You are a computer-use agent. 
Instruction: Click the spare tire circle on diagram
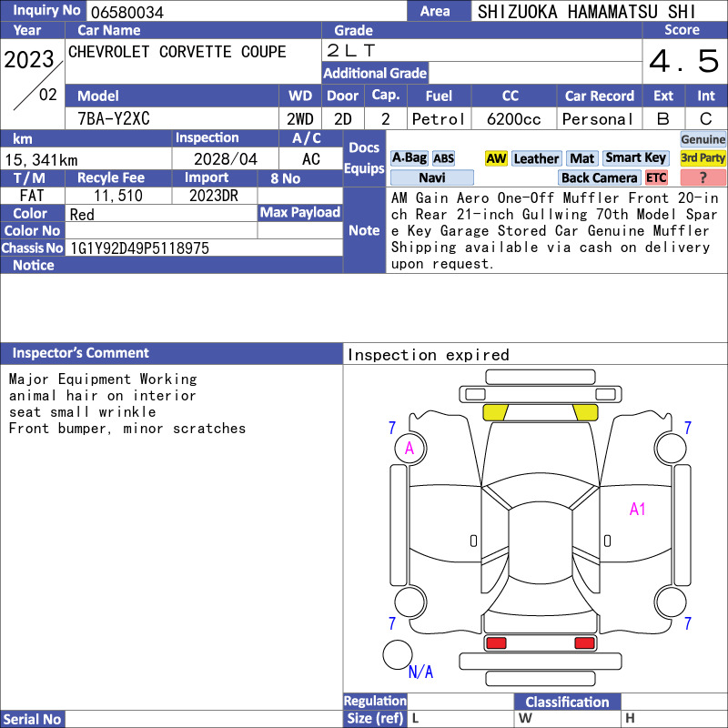[x=398, y=654]
